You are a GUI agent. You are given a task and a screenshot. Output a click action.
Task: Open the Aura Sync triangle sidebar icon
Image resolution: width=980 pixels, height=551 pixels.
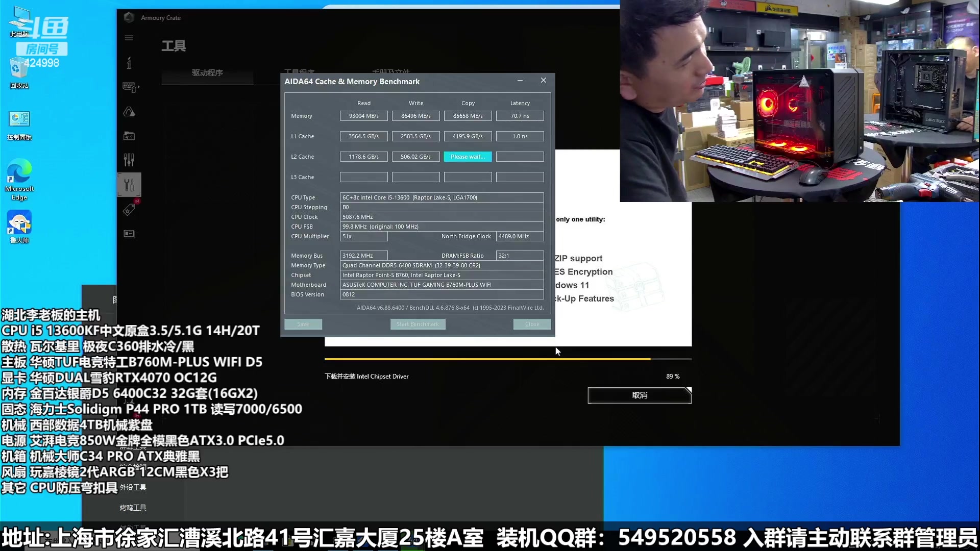[129, 112]
